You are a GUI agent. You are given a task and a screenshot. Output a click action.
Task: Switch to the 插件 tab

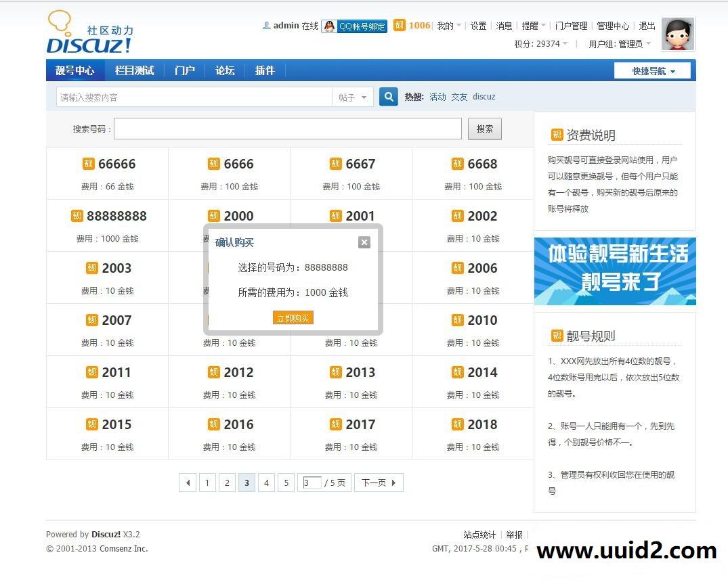tap(265, 70)
